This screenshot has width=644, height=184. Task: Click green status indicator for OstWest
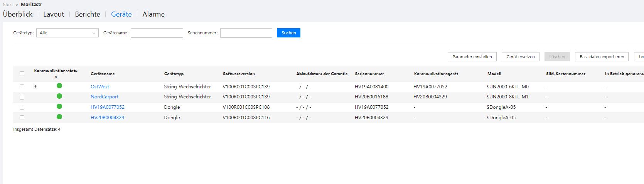[x=59, y=86]
